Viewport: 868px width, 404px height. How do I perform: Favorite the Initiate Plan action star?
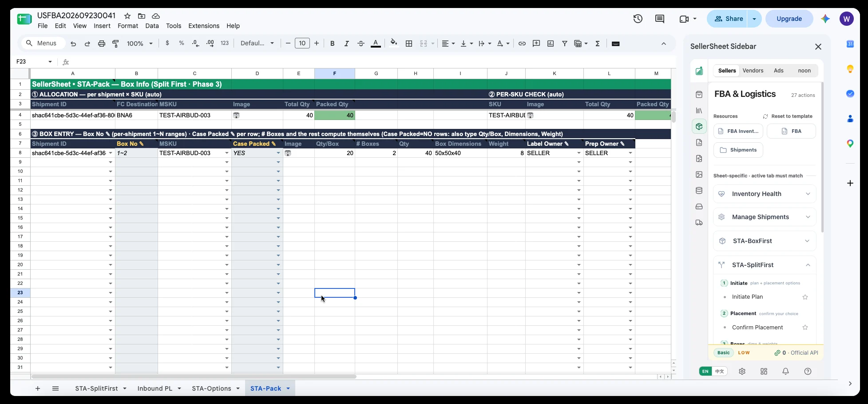(805, 297)
